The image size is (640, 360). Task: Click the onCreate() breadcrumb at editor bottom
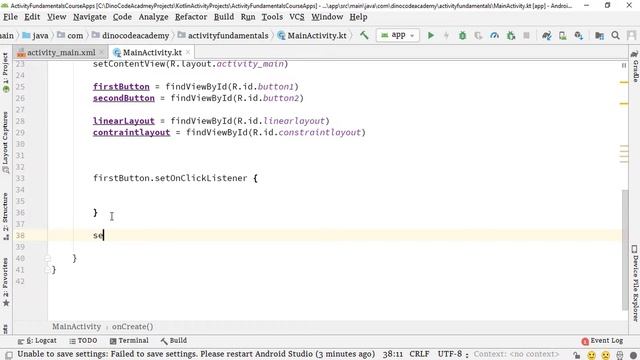133,327
